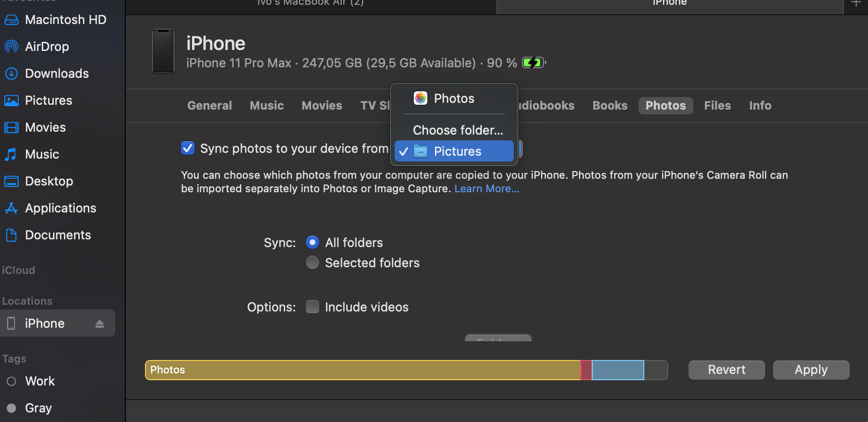
Task: Click the Photos storage bar segment
Action: point(362,370)
